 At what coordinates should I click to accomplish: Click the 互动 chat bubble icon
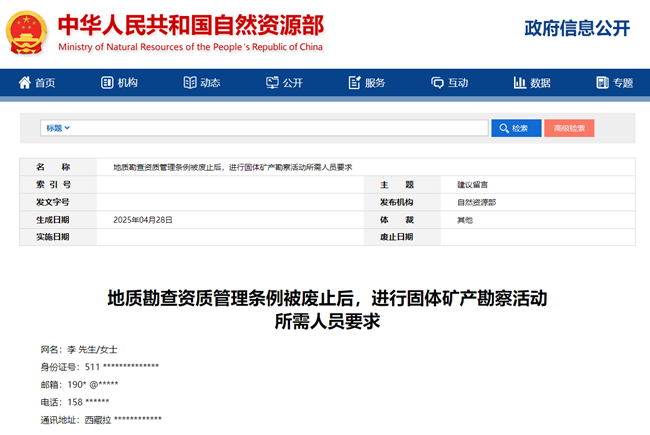pyautogui.click(x=437, y=83)
